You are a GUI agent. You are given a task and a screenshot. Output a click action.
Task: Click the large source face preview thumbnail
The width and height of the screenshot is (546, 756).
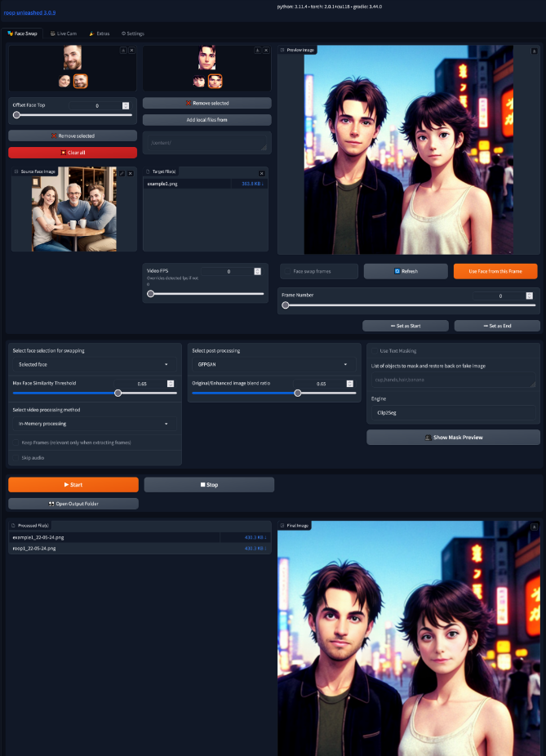tap(73, 58)
